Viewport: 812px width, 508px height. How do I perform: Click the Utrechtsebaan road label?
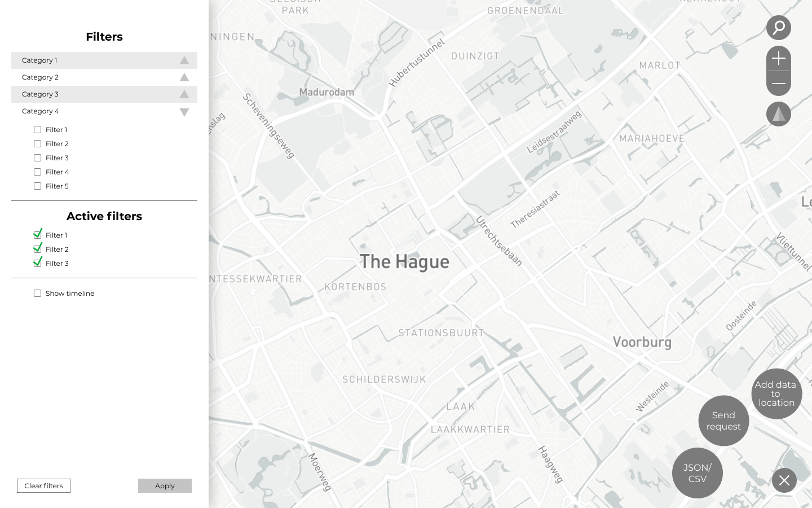click(499, 241)
